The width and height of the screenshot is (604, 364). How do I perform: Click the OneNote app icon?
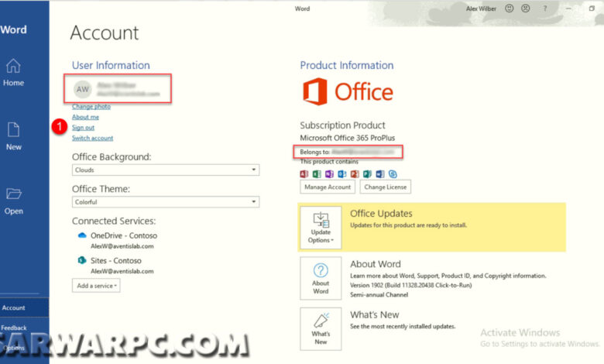pos(329,174)
